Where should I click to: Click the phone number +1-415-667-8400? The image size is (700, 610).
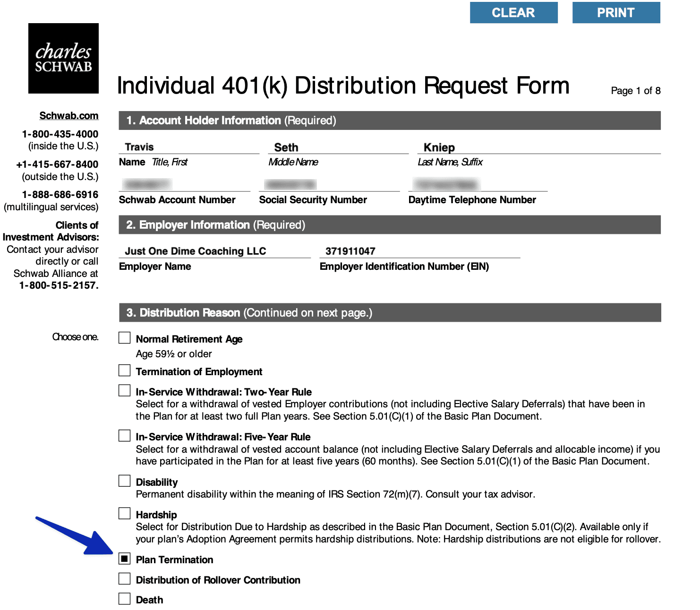(x=57, y=164)
